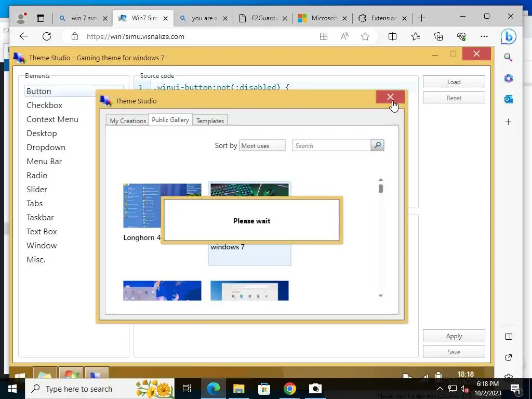Open tab actions menu icon
The width and height of the screenshot is (532, 399).
pos(41,18)
